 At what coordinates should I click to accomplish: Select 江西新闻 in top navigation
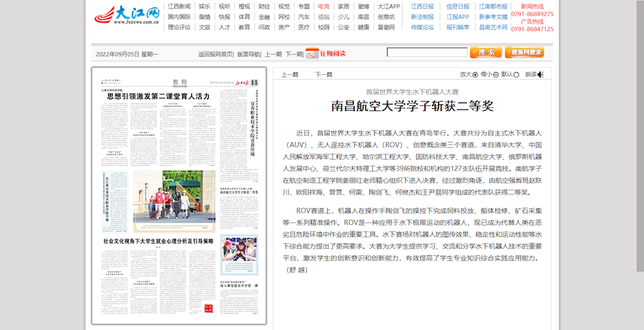(178, 6)
